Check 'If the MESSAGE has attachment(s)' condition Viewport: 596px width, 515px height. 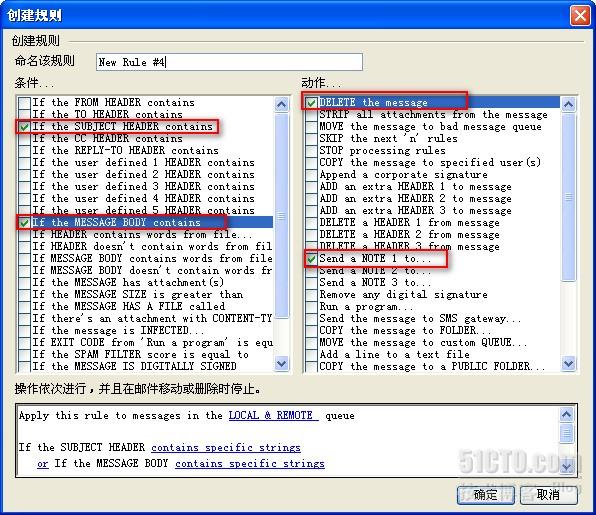25,282
